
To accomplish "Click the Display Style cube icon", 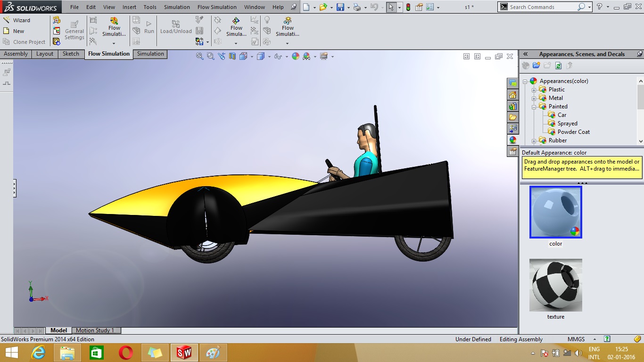I will click(x=260, y=56).
